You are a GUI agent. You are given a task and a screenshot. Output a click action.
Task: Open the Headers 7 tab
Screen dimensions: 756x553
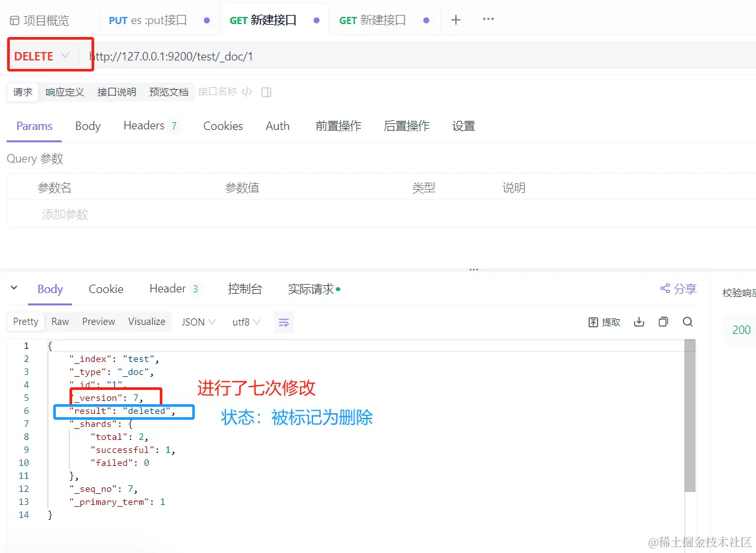[x=151, y=126]
